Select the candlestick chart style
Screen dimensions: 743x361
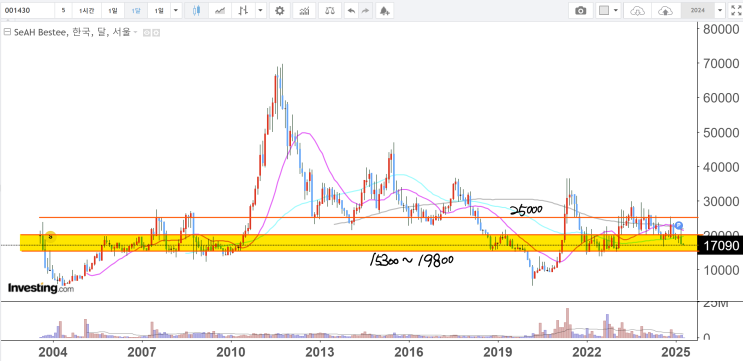click(197, 10)
